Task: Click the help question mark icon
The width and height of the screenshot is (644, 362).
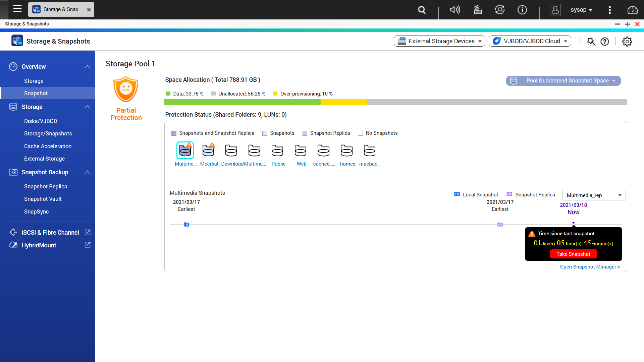Action: (604, 42)
